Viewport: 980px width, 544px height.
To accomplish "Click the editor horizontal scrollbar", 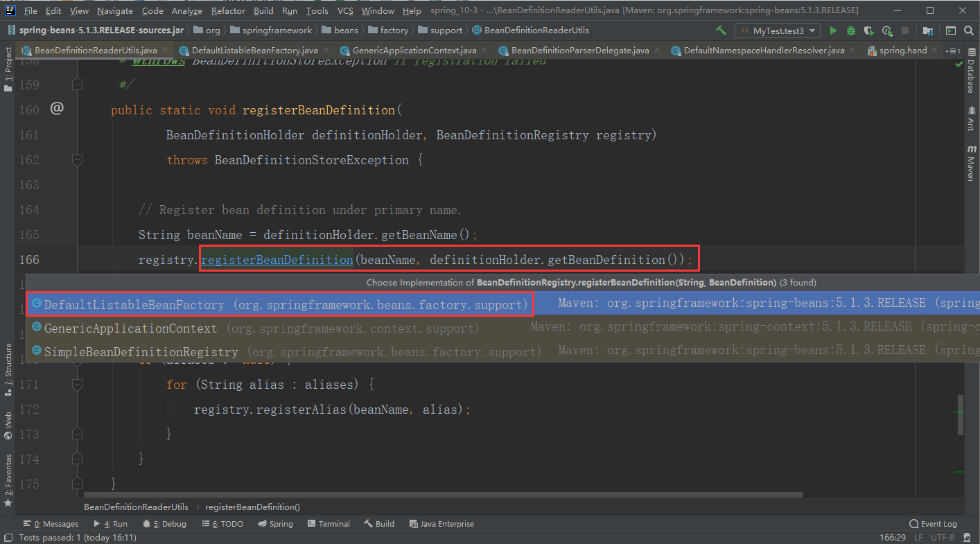I will (x=443, y=495).
